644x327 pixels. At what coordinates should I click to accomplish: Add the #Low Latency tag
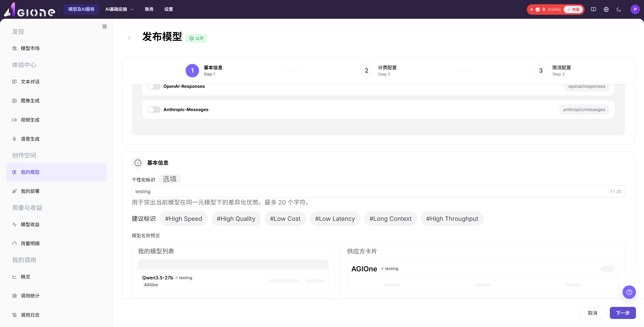pyautogui.click(x=335, y=219)
